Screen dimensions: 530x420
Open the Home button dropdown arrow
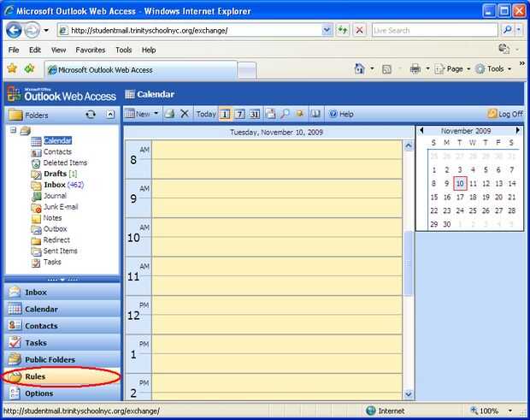coord(372,69)
